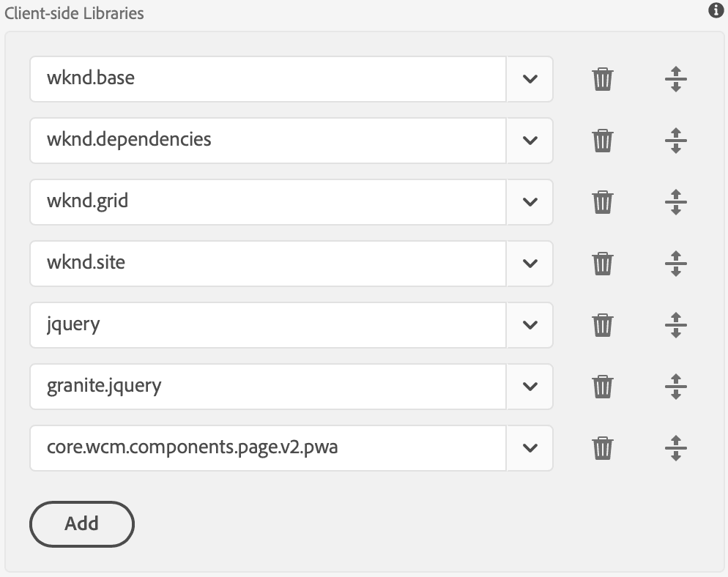This screenshot has width=728, height=577.
Task: Delete the jquery client library row
Action: click(x=602, y=325)
